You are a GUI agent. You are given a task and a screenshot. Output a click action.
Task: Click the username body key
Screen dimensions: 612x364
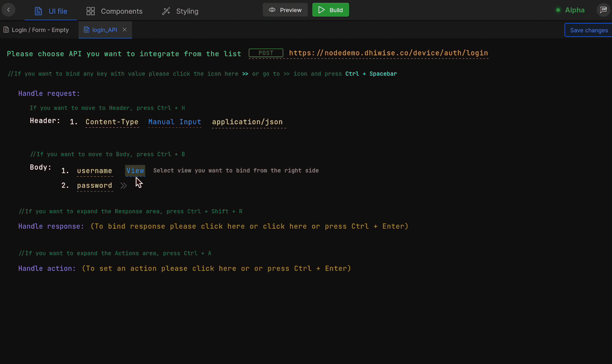(x=94, y=171)
